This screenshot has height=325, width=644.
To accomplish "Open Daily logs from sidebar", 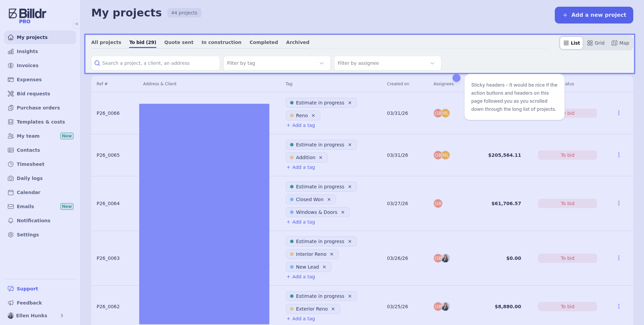I will [30, 178].
